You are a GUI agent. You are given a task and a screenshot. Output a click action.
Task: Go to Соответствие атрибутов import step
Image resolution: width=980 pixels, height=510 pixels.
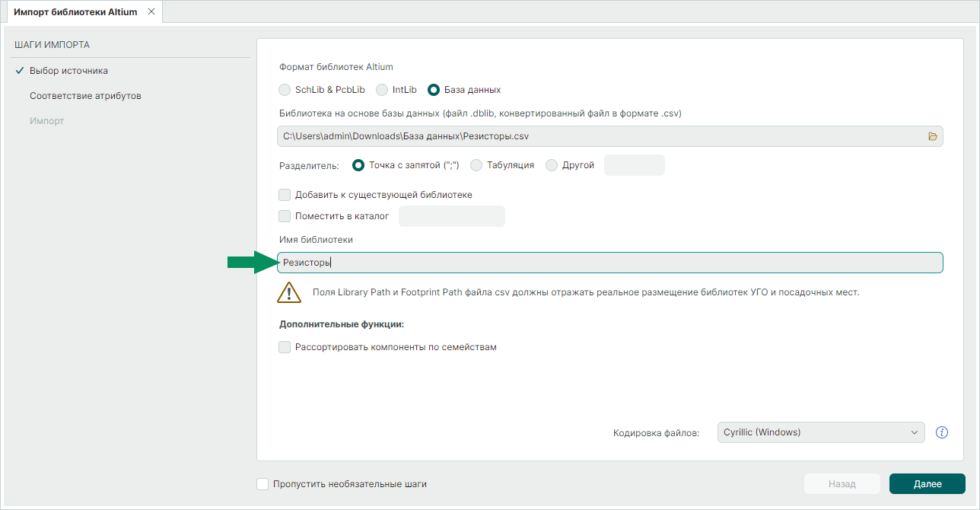pyautogui.click(x=85, y=96)
